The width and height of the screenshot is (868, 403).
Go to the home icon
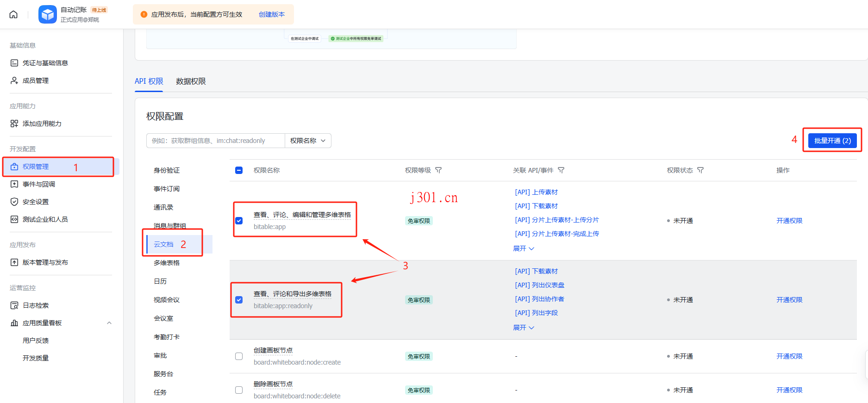(13, 14)
